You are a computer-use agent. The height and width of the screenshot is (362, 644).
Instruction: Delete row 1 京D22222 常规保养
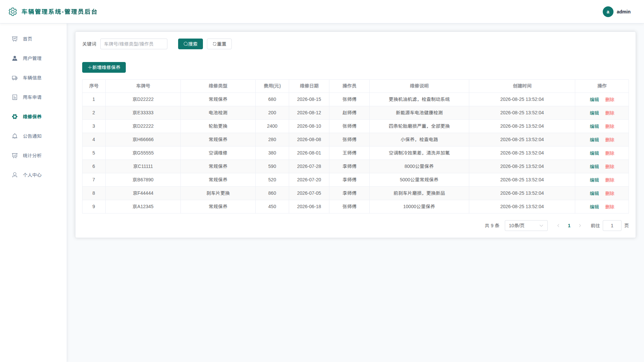610,100
